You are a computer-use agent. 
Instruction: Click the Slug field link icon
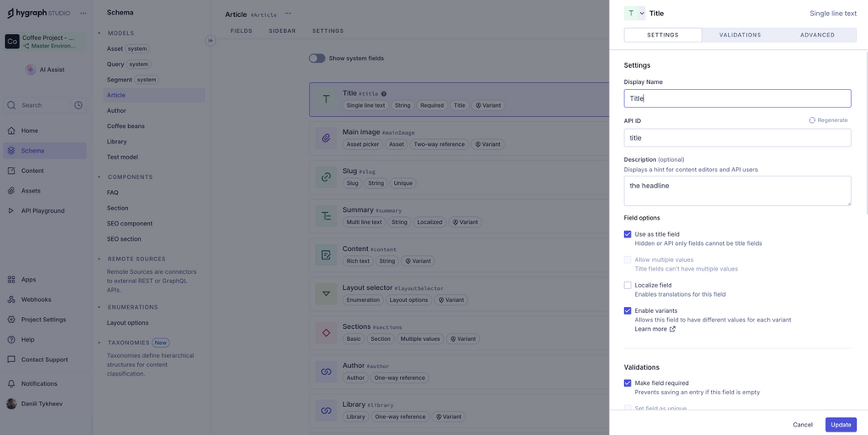(326, 177)
